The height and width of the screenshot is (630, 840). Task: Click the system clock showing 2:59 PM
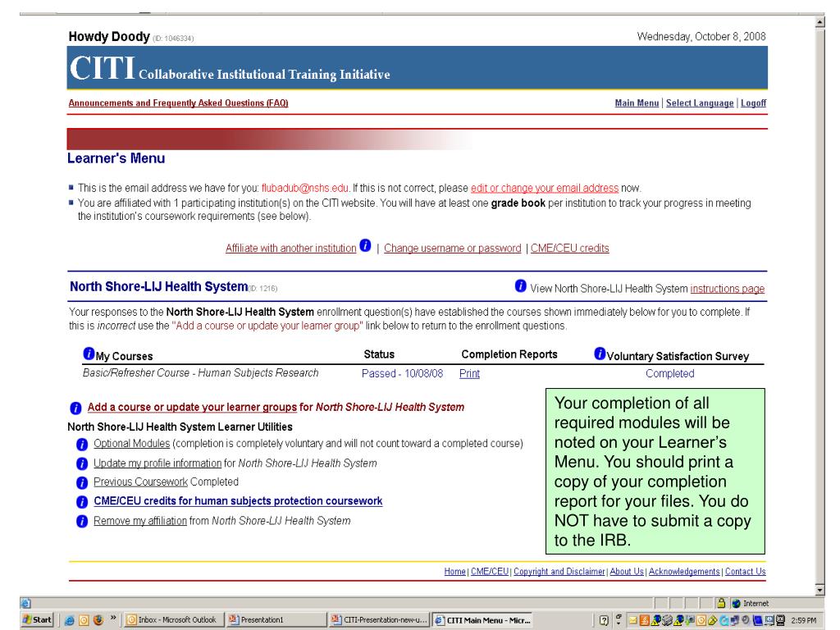[x=804, y=620]
